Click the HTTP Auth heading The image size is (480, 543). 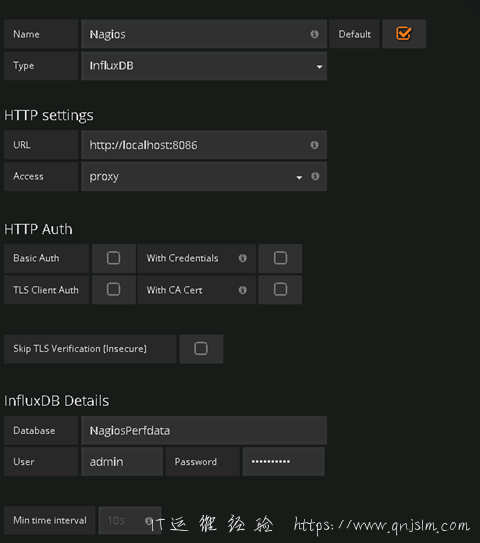click(38, 229)
